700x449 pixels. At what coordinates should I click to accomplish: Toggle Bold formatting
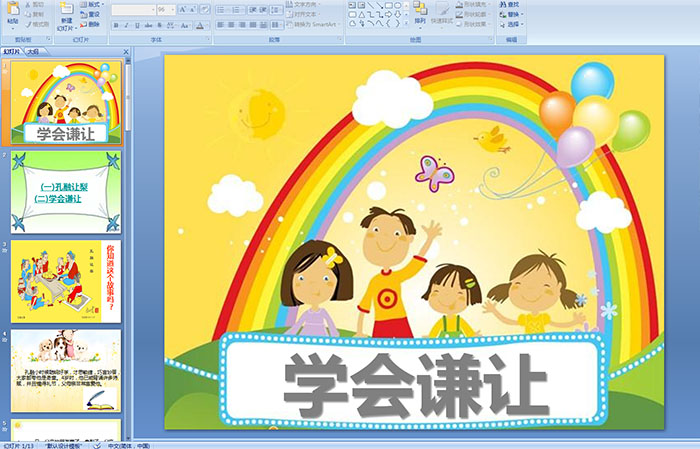pos(116,25)
